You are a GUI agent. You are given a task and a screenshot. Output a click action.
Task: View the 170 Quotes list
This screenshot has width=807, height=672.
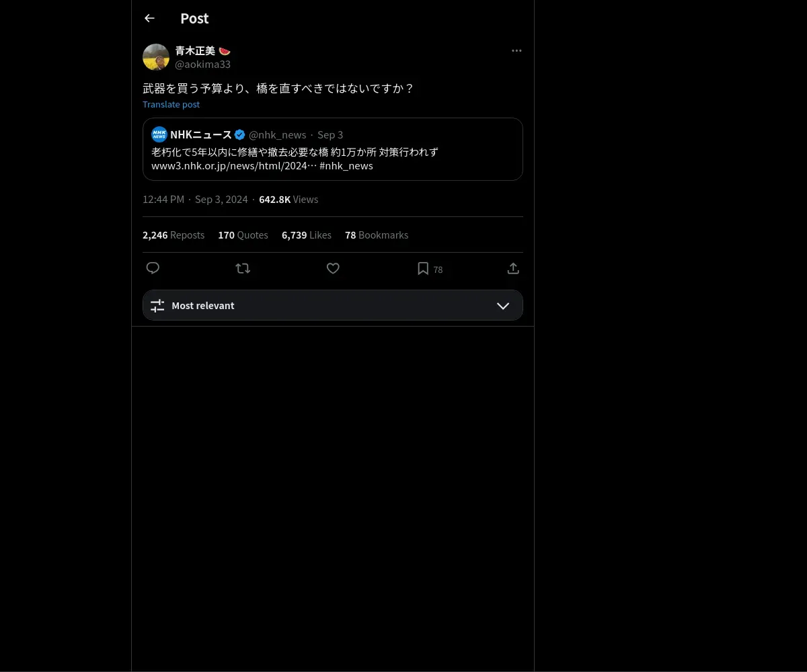click(x=243, y=235)
